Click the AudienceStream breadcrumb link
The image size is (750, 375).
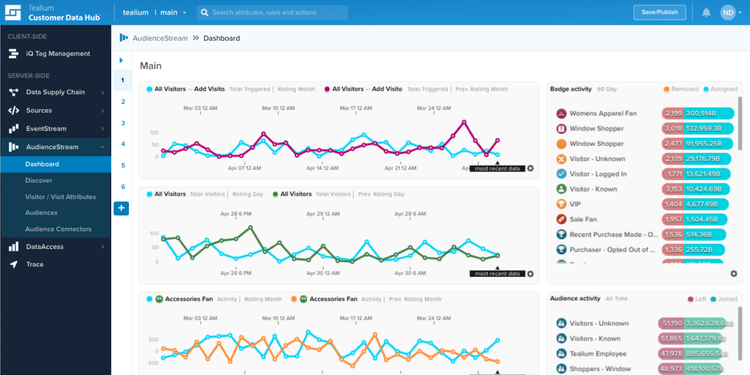pos(160,38)
